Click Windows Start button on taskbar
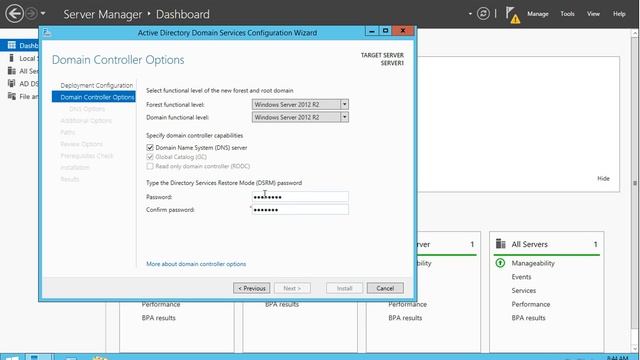Viewport: 640px width, 360px height. click(12, 357)
